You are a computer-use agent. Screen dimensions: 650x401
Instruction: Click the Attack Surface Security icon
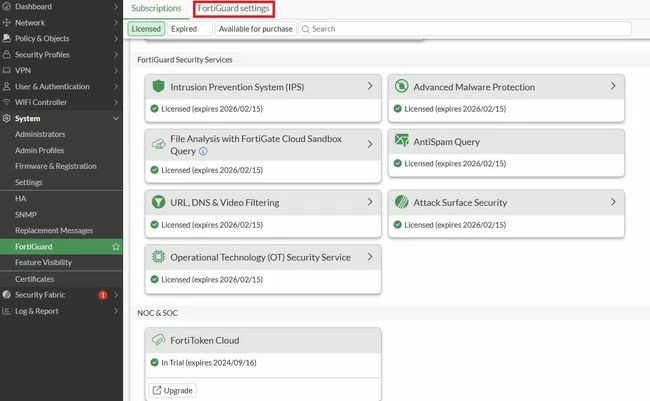tap(401, 202)
